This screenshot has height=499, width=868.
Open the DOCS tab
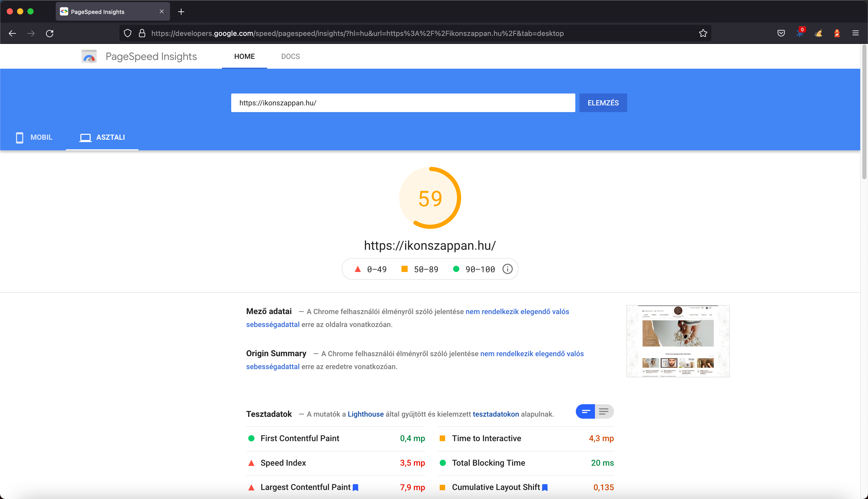[290, 57]
